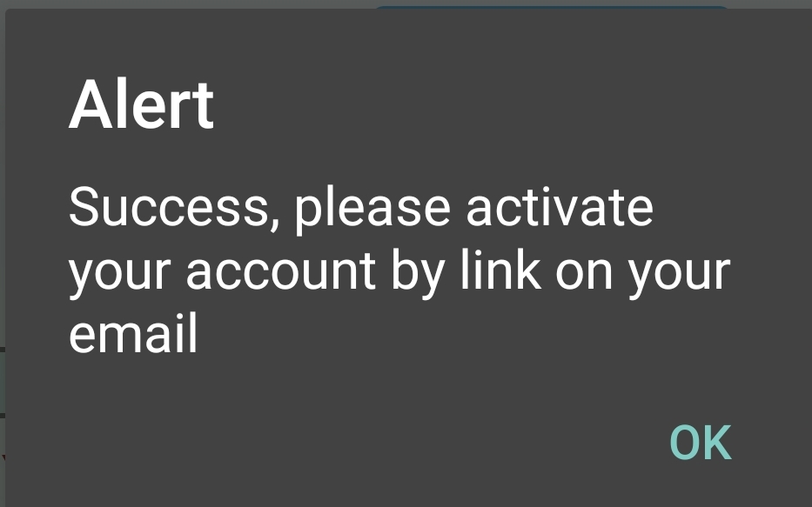Image resolution: width=812 pixels, height=507 pixels.
Task: Select the word activate in the alert
Action: [560, 207]
